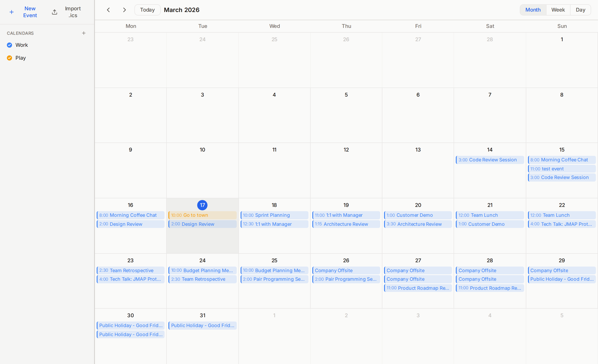Switch to the Day view
Image resolution: width=598 pixels, height=364 pixels.
[x=581, y=10]
